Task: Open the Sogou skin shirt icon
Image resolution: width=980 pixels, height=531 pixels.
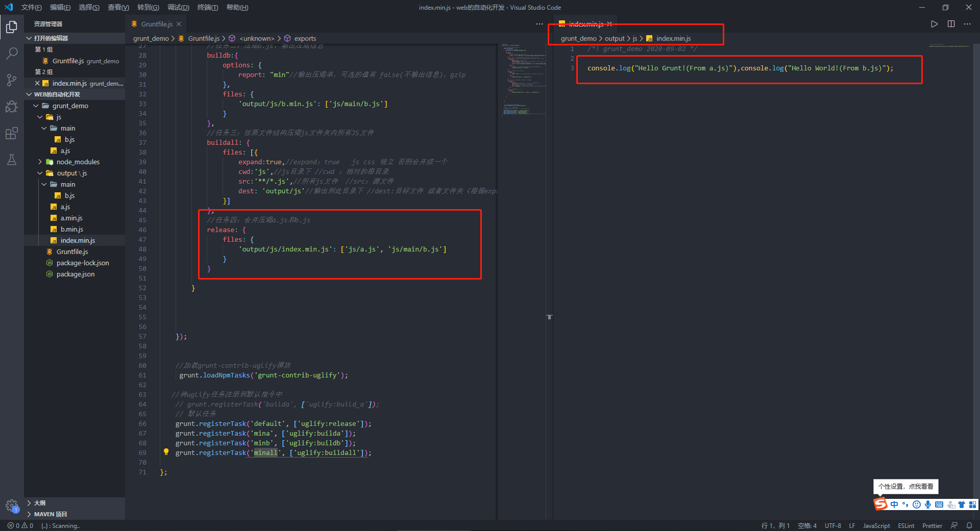Action: (962, 504)
